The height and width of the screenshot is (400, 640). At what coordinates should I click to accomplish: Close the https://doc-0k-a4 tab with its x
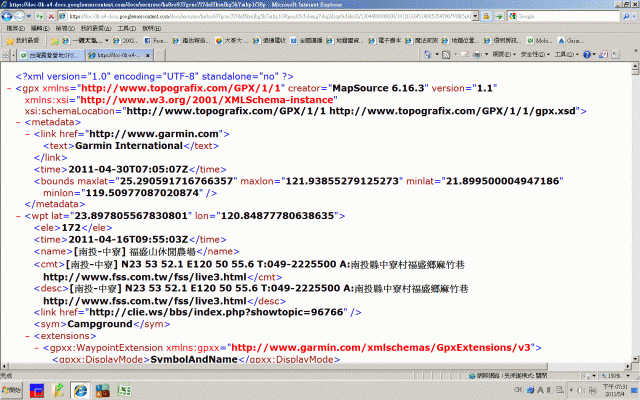click(148, 55)
